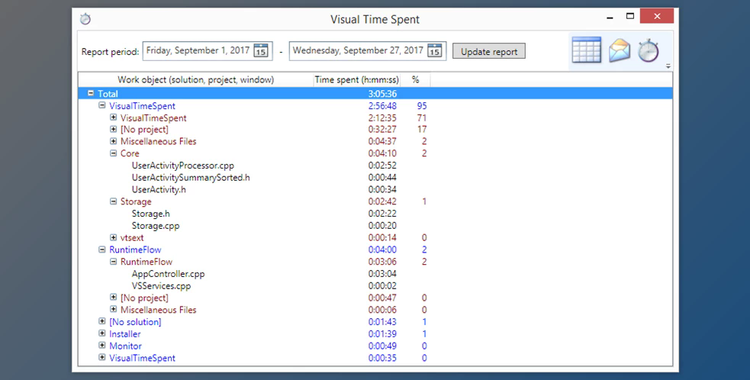Image resolution: width=750 pixels, height=380 pixels.
Task: Expand Miscellaneous Files row with 0:00:06
Action: point(113,310)
